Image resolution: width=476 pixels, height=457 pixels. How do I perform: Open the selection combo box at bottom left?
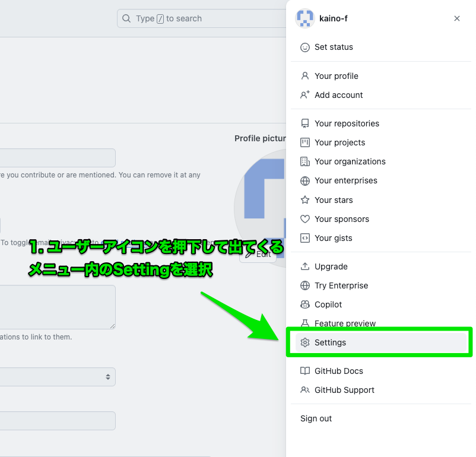(x=58, y=377)
